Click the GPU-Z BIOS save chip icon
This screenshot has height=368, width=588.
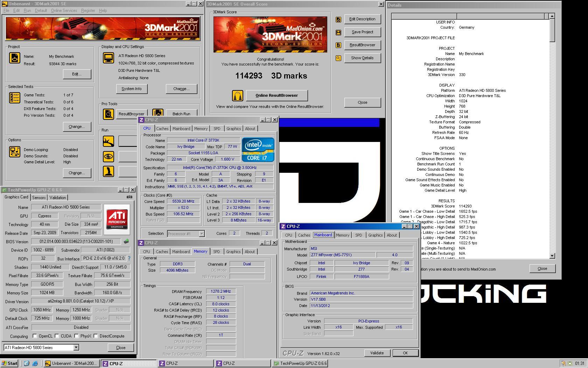pyautogui.click(x=126, y=241)
